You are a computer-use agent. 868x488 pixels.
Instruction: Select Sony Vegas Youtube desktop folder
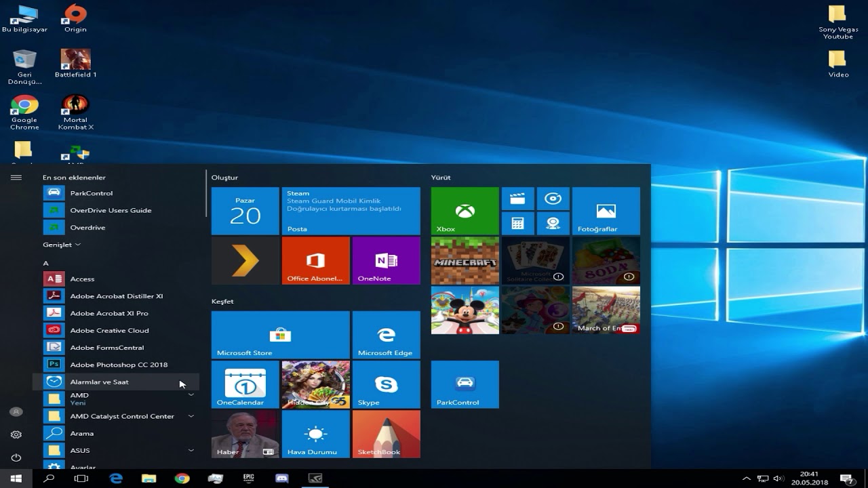[838, 22]
